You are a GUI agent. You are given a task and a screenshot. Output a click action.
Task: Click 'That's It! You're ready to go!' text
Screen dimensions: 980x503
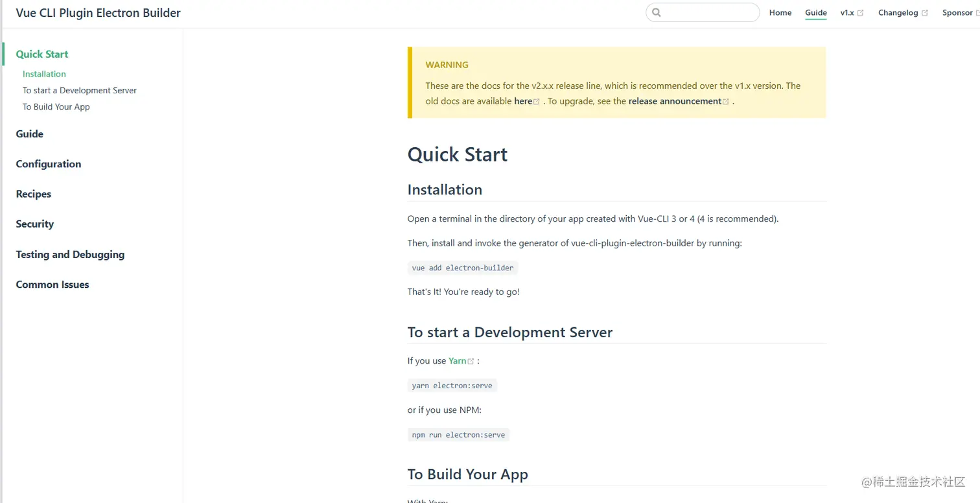[x=463, y=292]
